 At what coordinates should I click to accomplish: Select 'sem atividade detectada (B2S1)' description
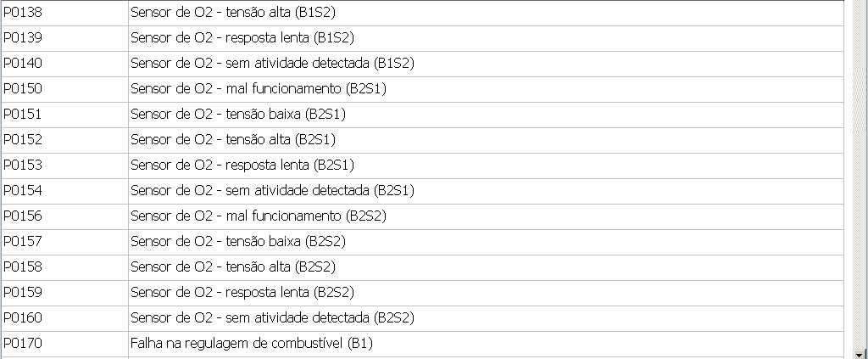(x=272, y=190)
